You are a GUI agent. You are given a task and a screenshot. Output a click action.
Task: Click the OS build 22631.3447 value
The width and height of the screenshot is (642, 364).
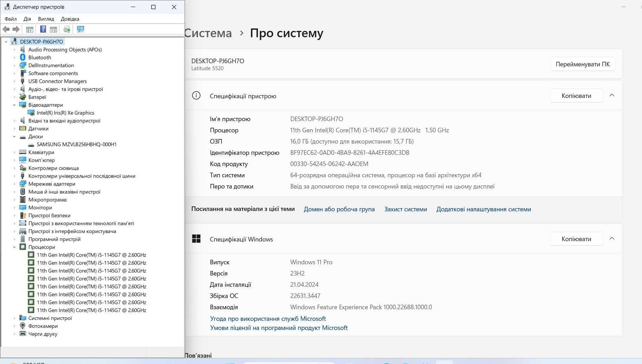click(x=305, y=296)
